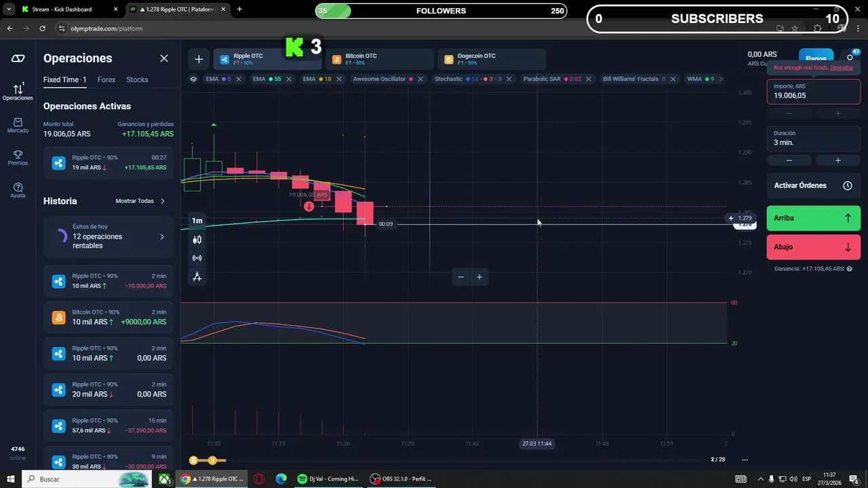This screenshot has height=488, width=868.
Task: Open the indicators layers icon
Action: click(193, 79)
